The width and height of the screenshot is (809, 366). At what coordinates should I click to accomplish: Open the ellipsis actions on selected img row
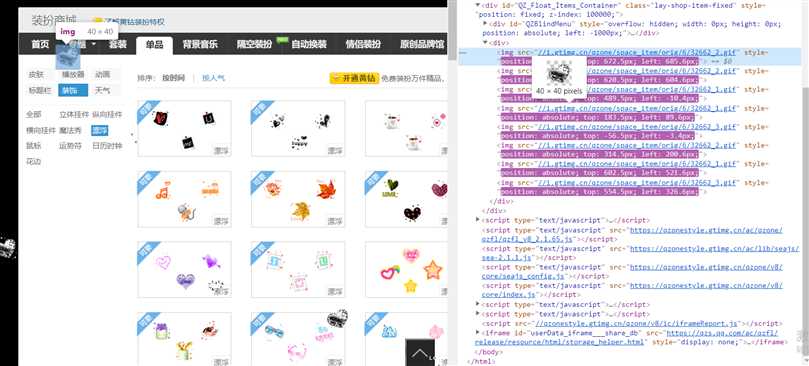(x=463, y=52)
